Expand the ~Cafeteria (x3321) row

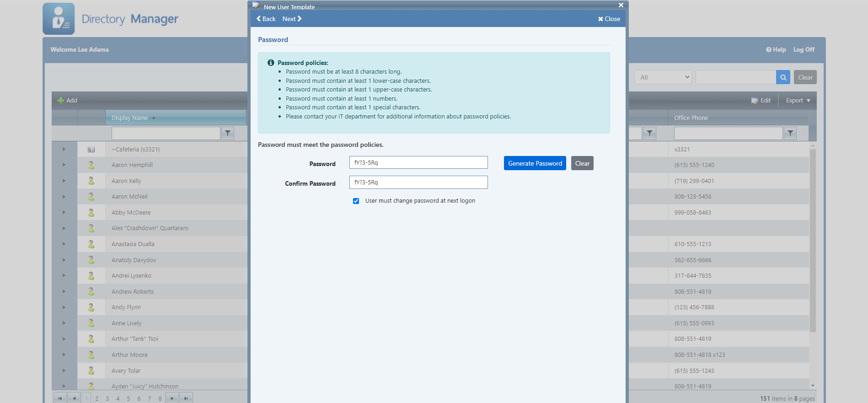point(64,149)
